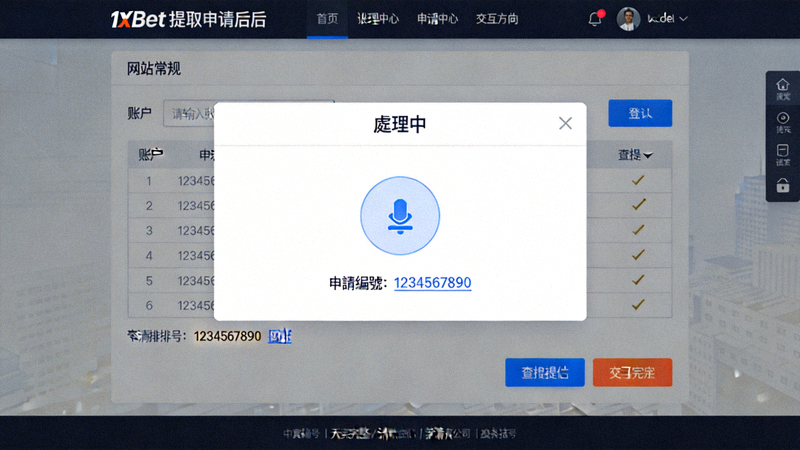Toggle the checkmark in row 5
This screenshot has width=800, height=450.
pyautogui.click(x=638, y=280)
